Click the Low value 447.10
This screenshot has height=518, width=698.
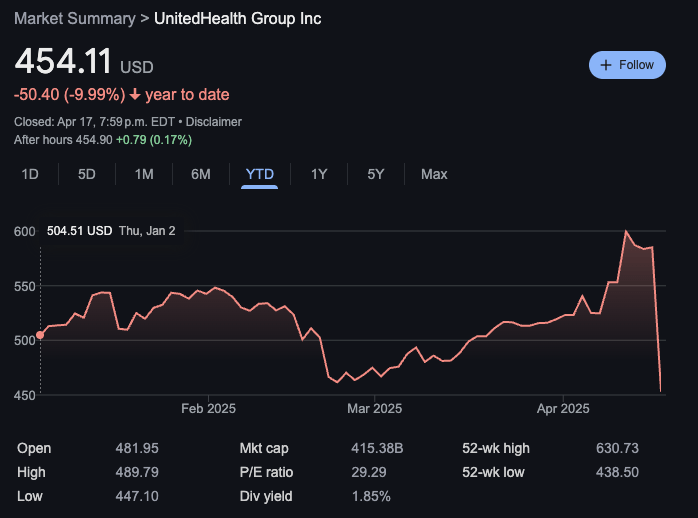137,496
